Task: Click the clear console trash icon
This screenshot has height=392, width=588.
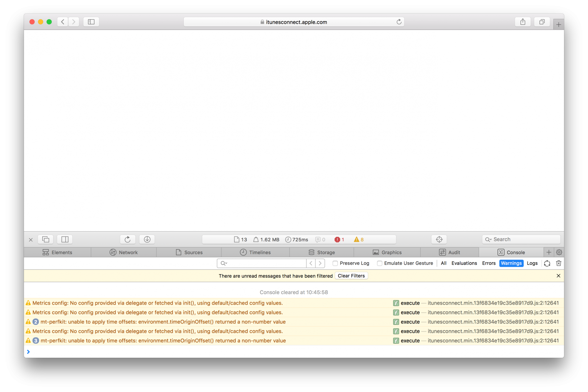Action: coord(559,263)
